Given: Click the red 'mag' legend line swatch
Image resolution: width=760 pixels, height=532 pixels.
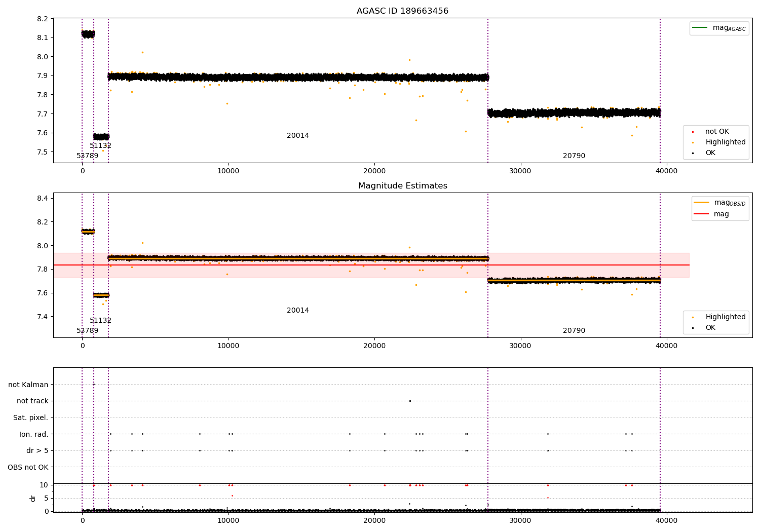Looking at the screenshot, I should point(701,214).
